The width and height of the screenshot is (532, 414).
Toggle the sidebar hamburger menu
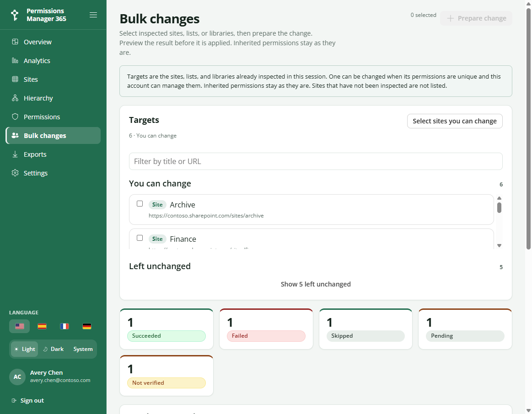tap(93, 15)
